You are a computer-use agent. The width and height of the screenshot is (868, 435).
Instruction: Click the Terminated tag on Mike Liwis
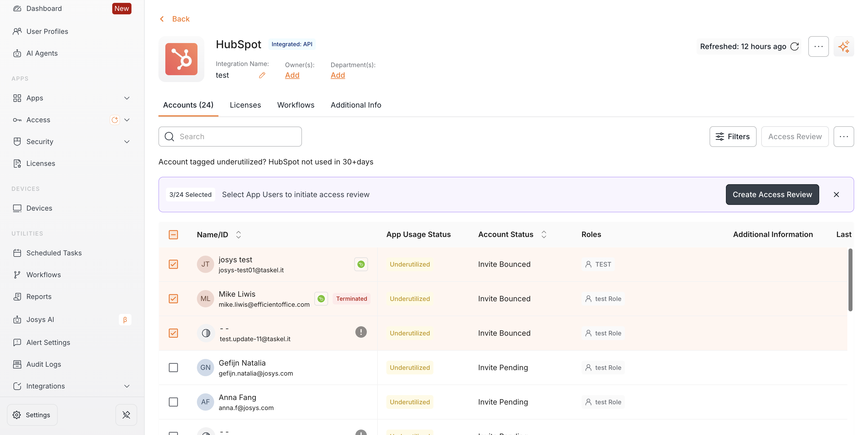tap(351, 298)
